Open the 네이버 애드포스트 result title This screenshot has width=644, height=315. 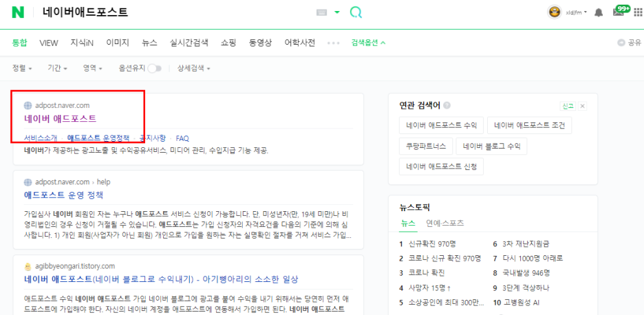pos(60,119)
